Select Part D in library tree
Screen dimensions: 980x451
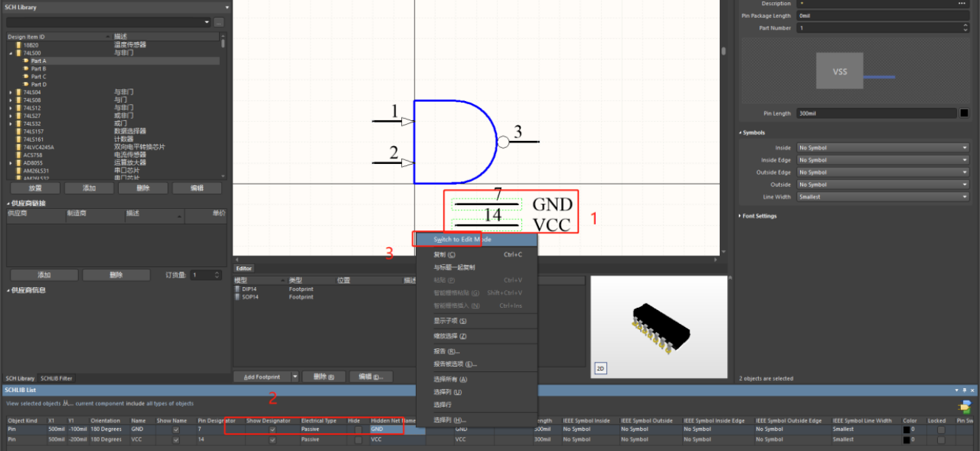38,84
